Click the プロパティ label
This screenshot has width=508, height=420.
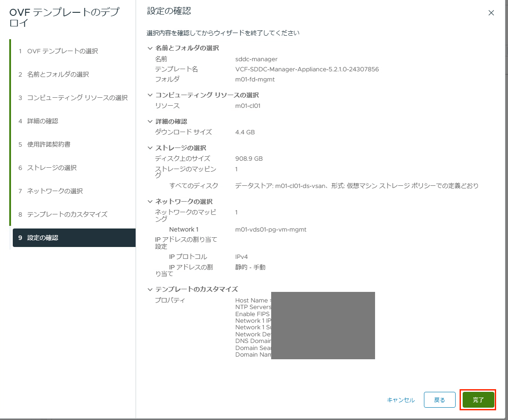pyautogui.click(x=170, y=300)
